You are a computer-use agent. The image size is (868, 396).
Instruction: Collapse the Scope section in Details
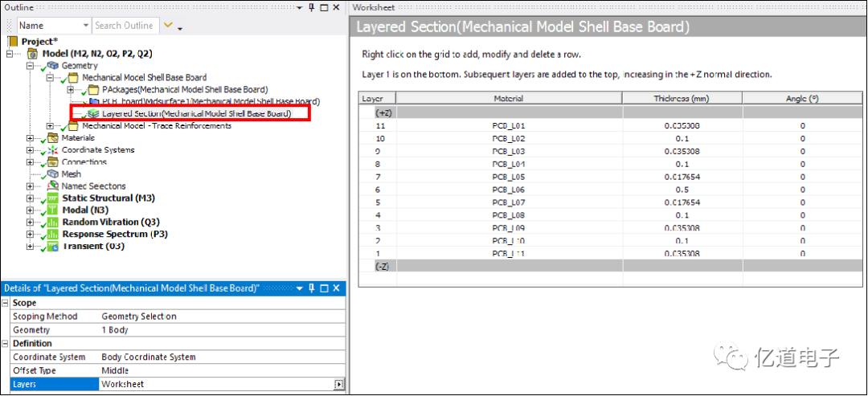(x=6, y=304)
